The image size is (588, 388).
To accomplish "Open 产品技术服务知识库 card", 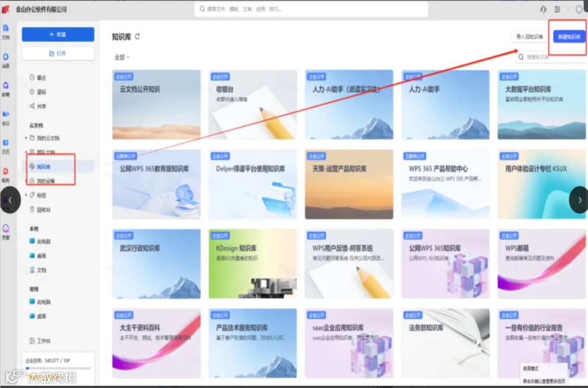I will [253, 343].
